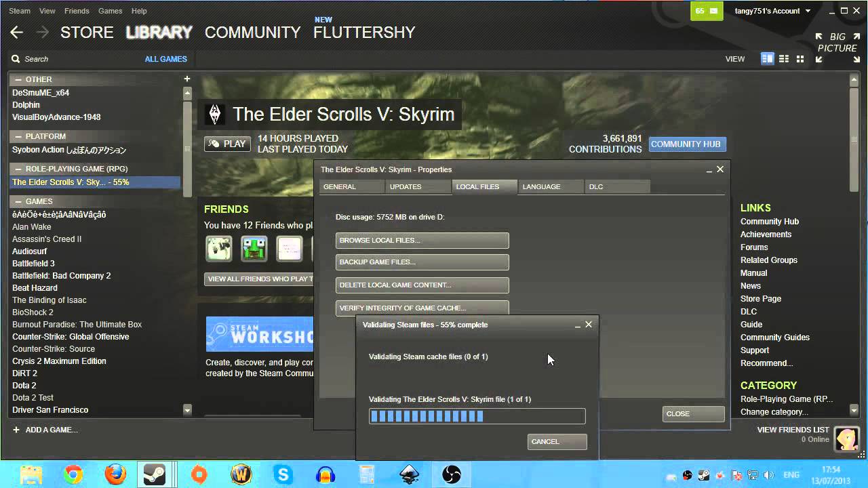Go back with the left arrow icon
The height and width of the screenshot is (488, 868).
[x=17, y=33]
